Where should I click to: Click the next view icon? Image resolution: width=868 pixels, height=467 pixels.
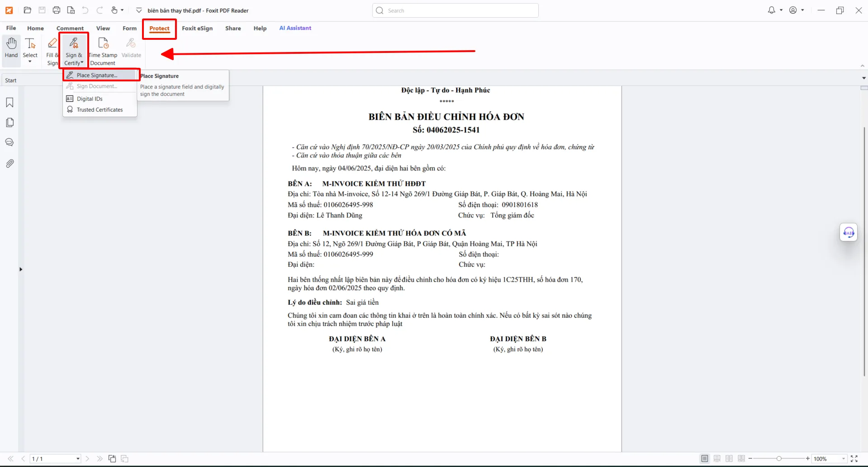click(124, 459)
